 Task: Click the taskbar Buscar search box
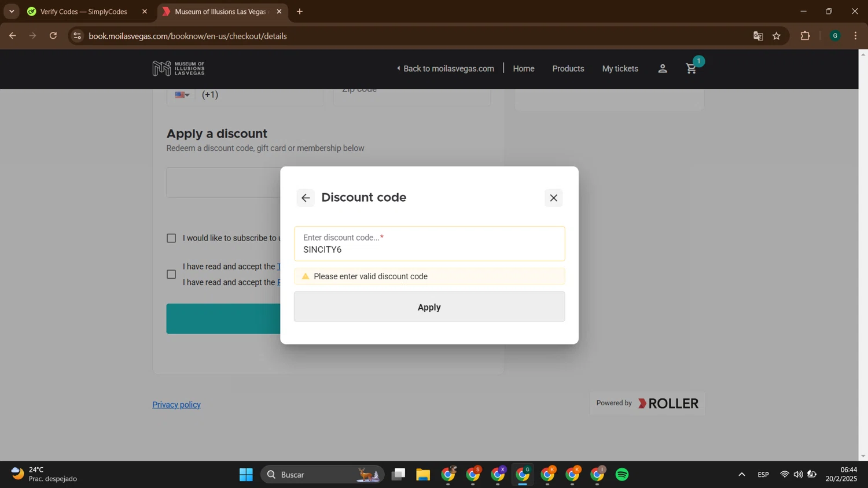(x=322, y=475)
